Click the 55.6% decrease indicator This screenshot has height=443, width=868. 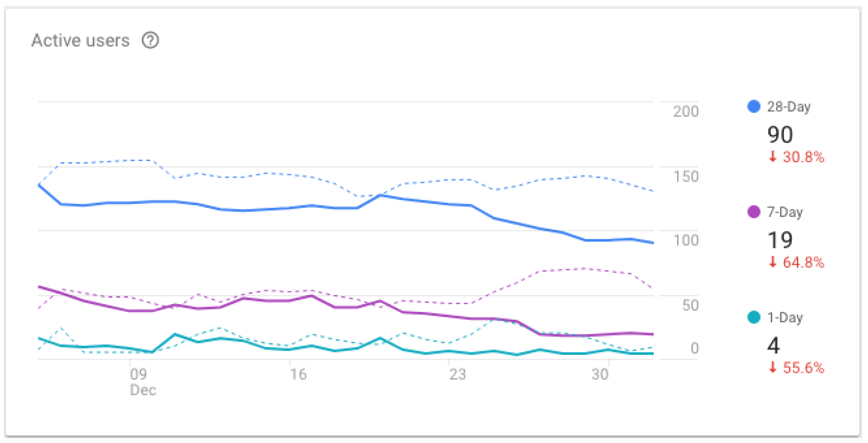pyautogui.click(x=797, y=367)
